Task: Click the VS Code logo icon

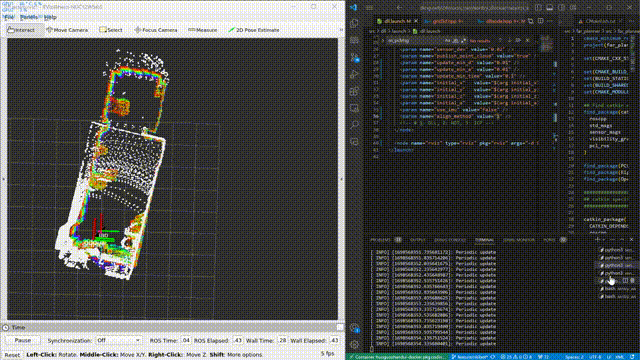Action: click(353, 7)
